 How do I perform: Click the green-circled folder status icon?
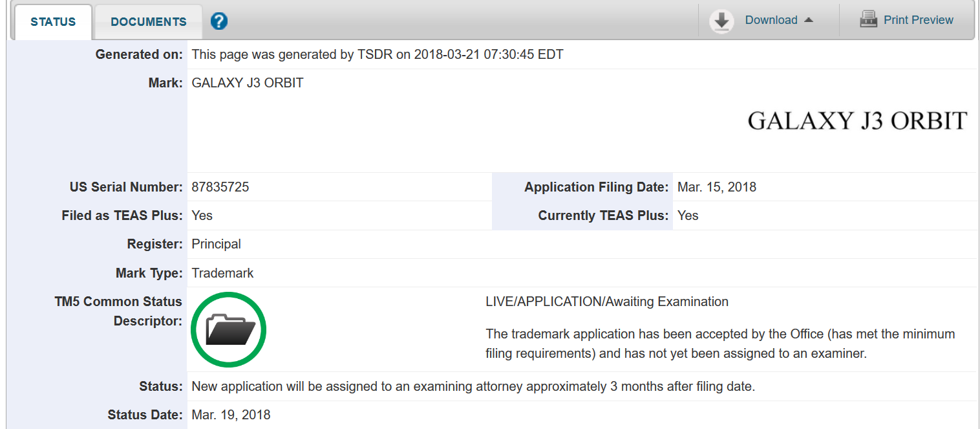click(x=229, y=329)
